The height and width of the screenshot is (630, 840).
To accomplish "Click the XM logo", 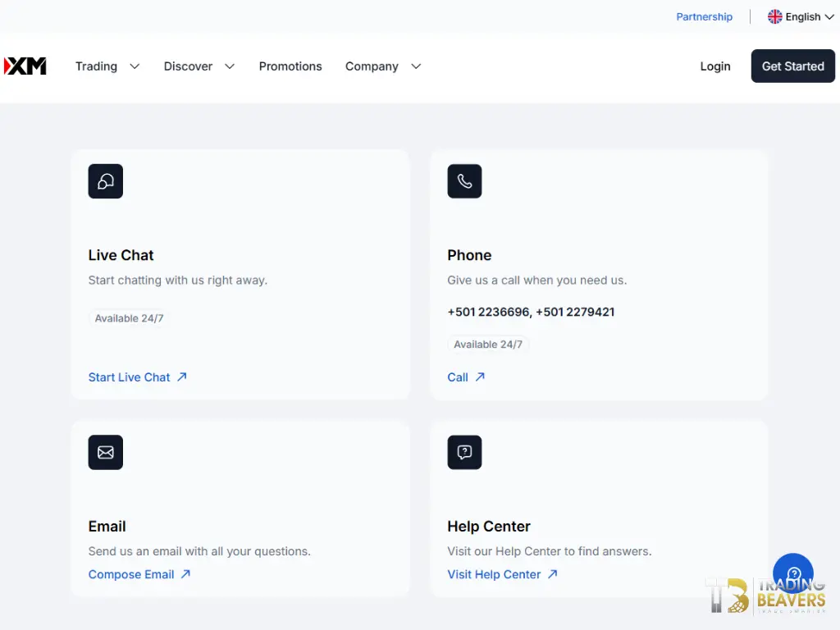I will (25, 66).
